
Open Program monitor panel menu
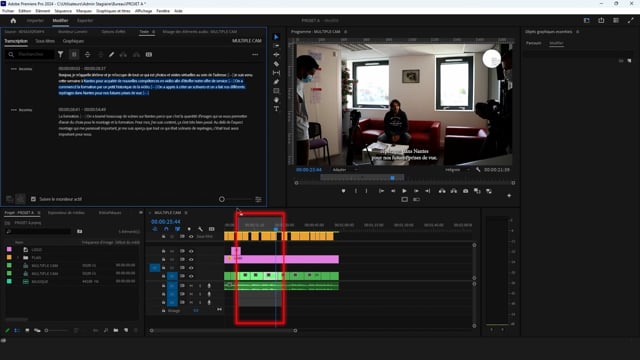(345, 31)
